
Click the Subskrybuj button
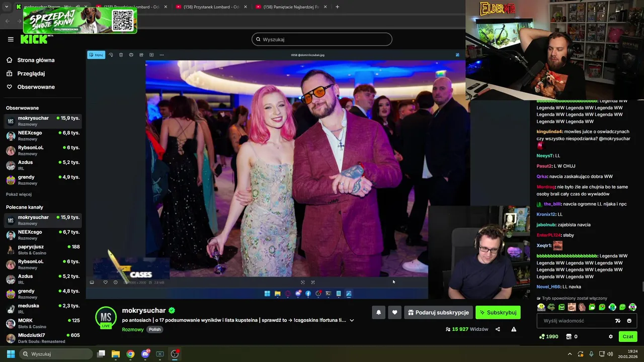pyautogui.click(x=498, y=312)
